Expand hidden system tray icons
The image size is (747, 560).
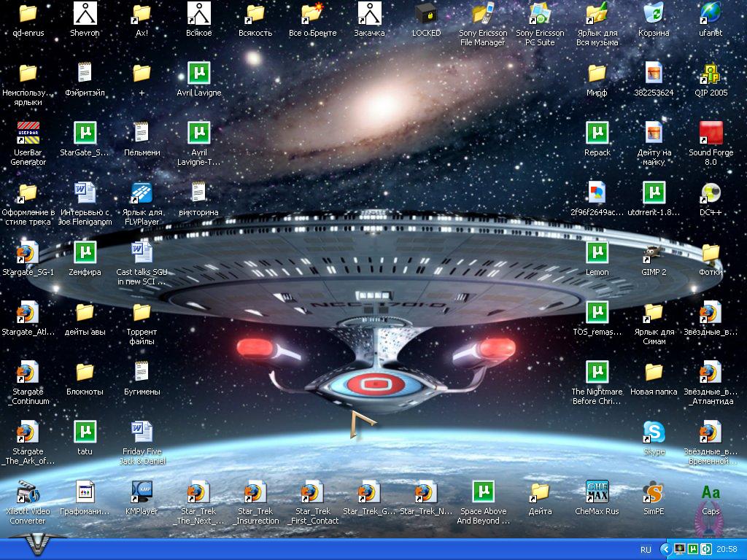[665, 549]
